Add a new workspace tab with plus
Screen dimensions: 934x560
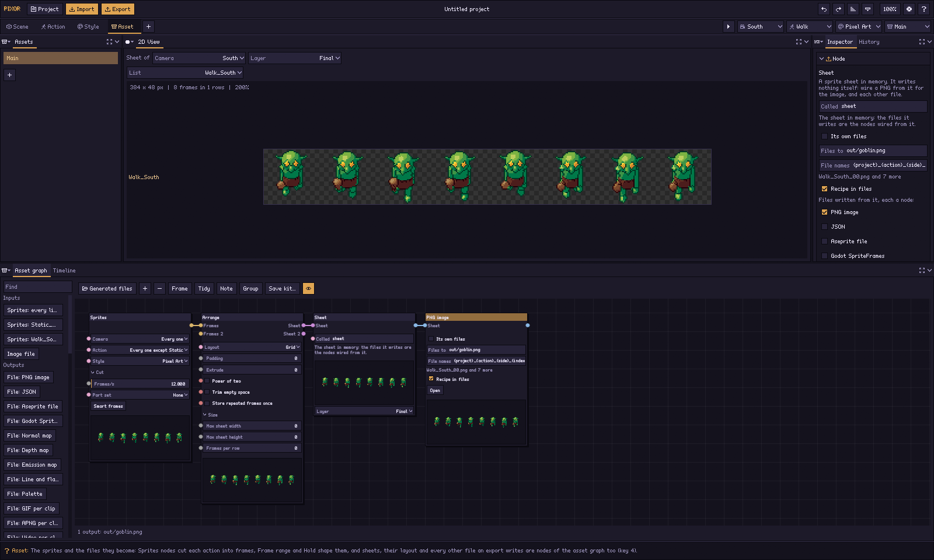click(x=148, y=27)
